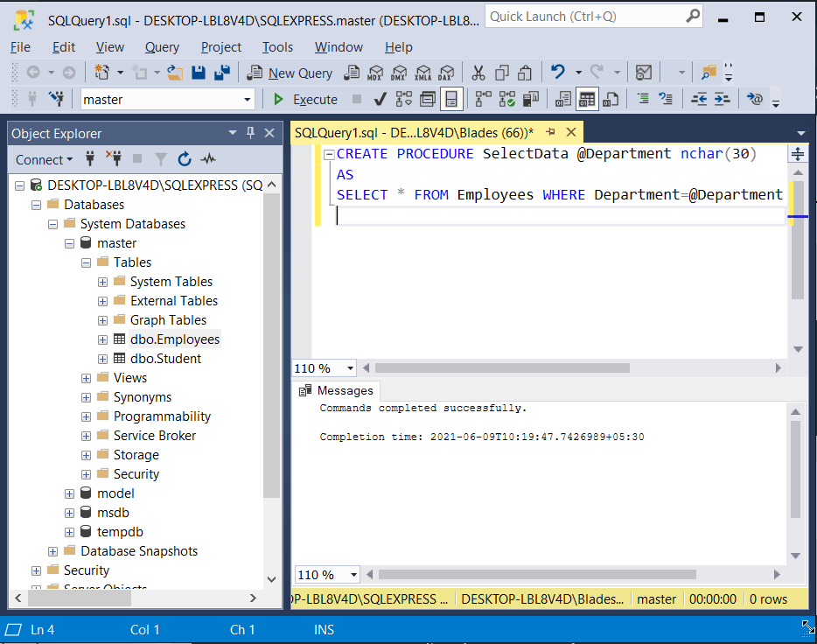Open the Query menu
This screenshot has width=817, height=644.
tap(163, 47)
